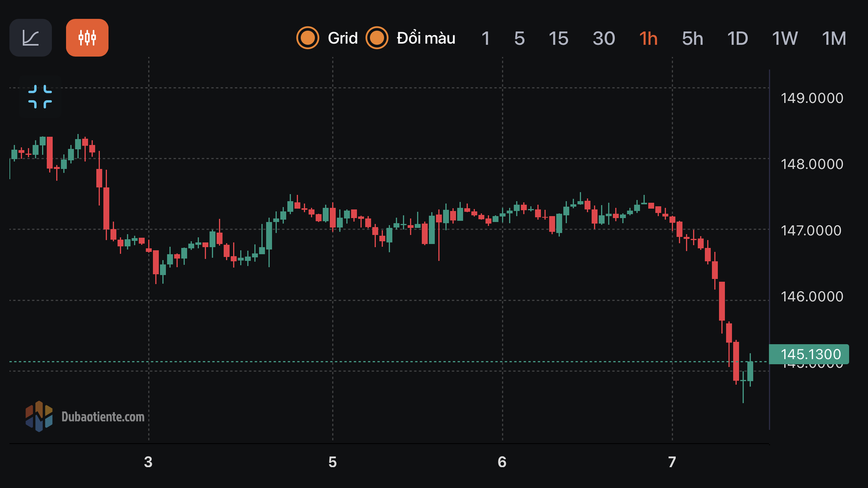868x488 pixels.
Task: Click the current price label 145.1300
Action: point(809,354)
